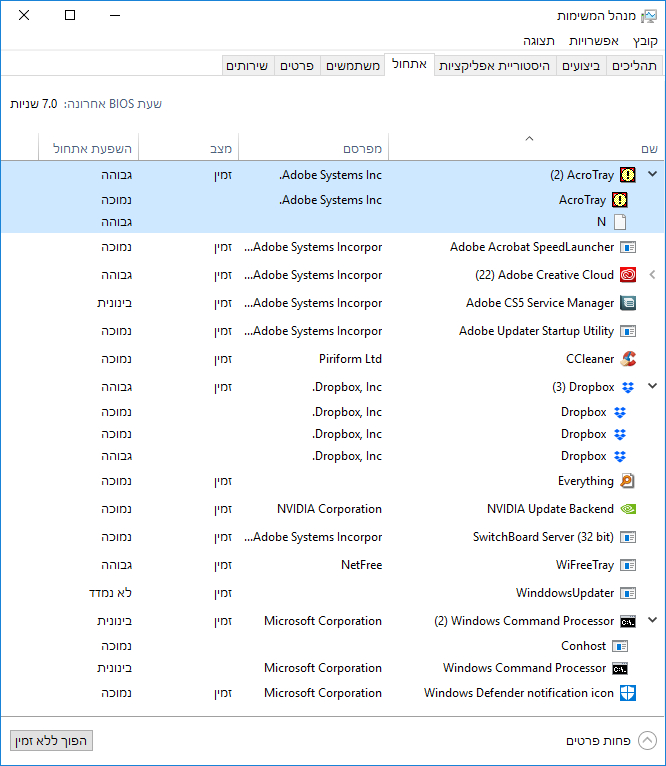
Task: Sort by the מפרסם column header
Action: click(313, 147)
